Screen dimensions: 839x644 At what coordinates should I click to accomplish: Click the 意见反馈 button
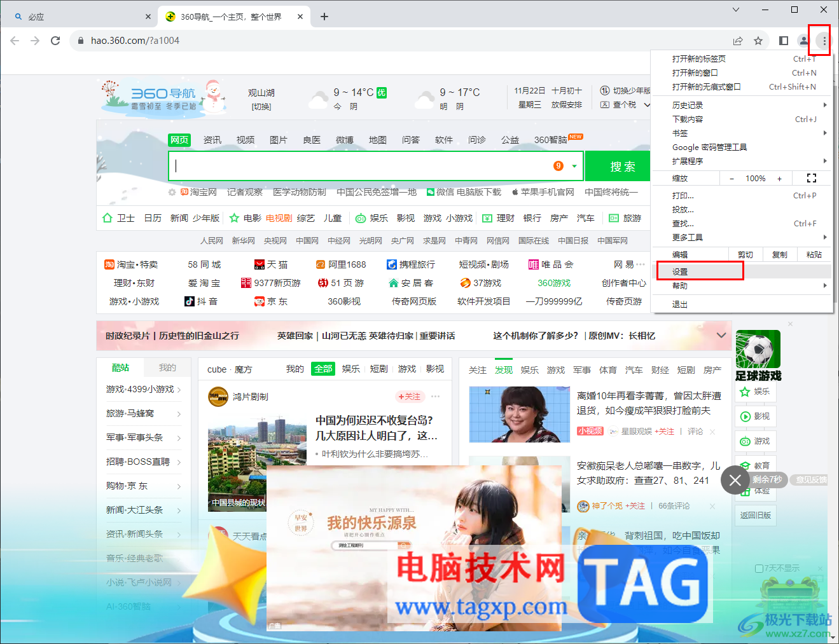coord(811,480)
